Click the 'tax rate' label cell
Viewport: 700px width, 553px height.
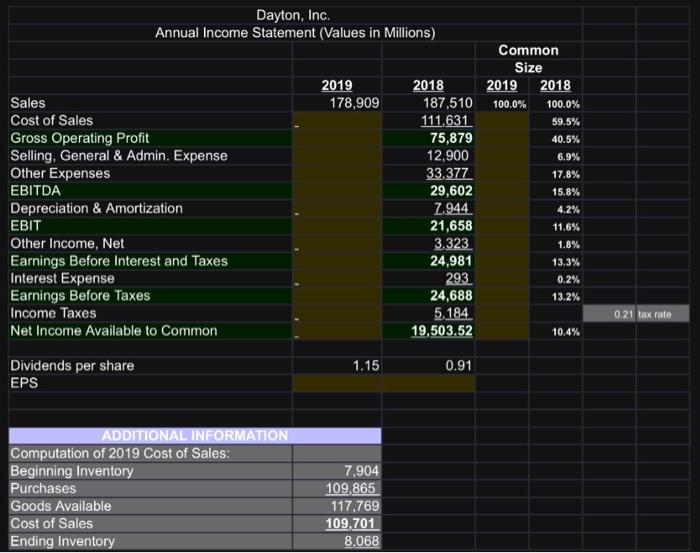click(x=662, y=314)
